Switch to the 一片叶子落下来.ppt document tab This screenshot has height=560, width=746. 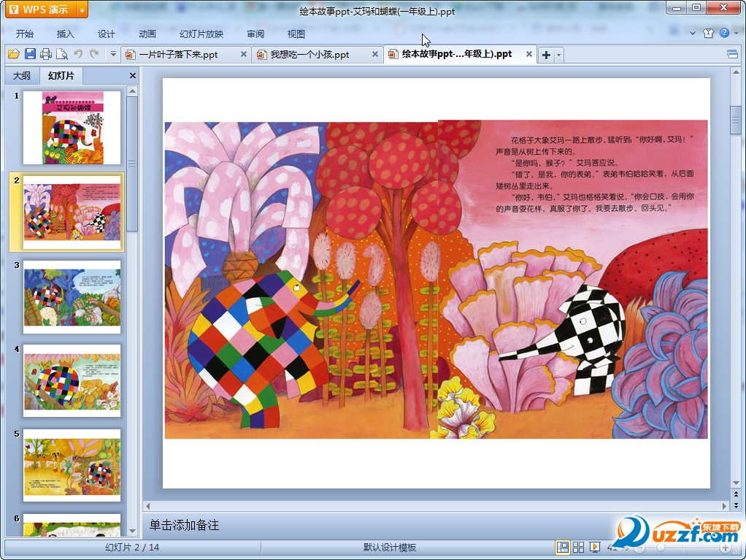point(185,55)
